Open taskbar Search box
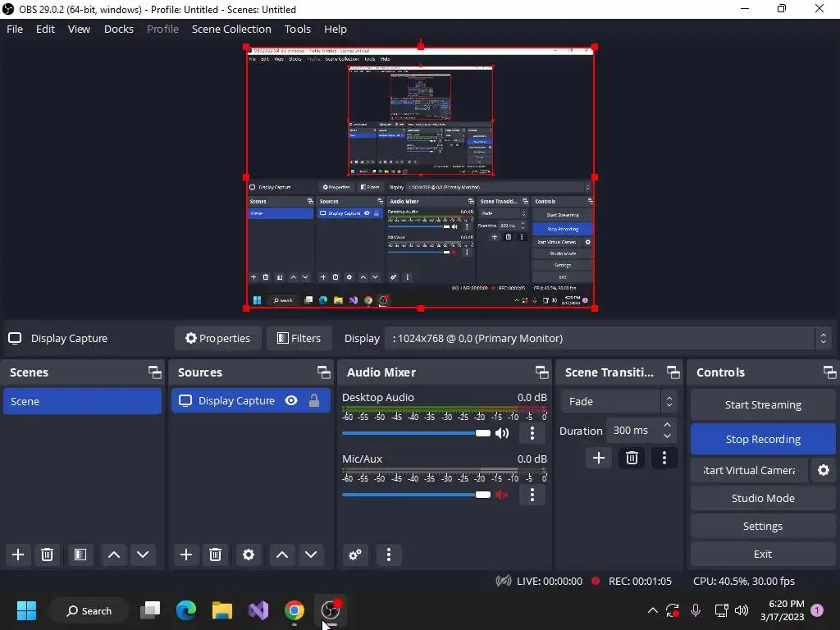The image size is (840, 630). tap(89, 610)
